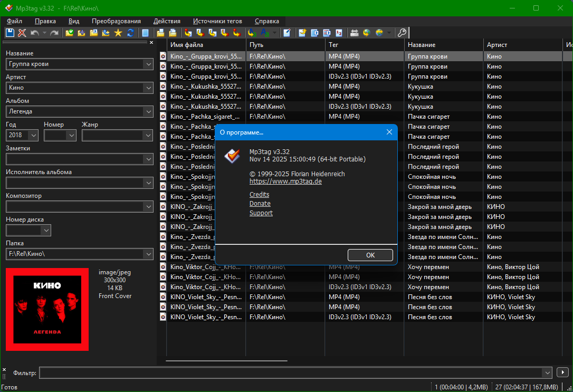Screen dimensions: 573x392
Task: Click the Save tag icon in toolbar
Action: [x=10, y=33]
